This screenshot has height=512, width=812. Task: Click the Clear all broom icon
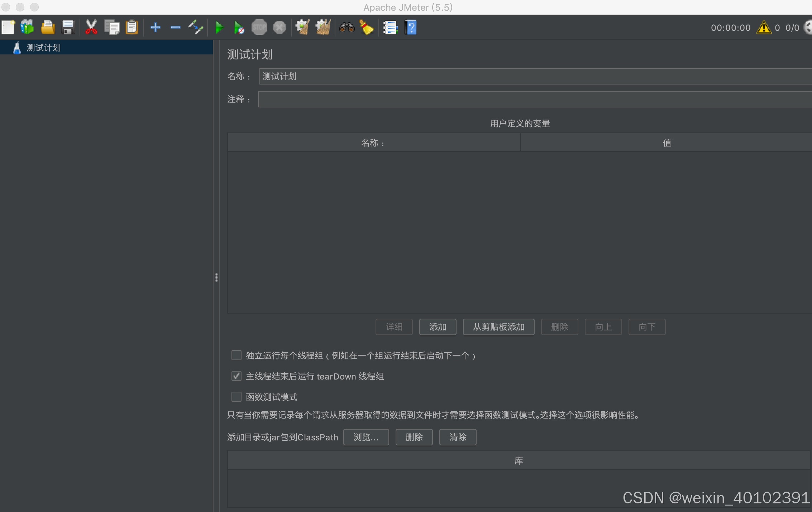point(323,28)
